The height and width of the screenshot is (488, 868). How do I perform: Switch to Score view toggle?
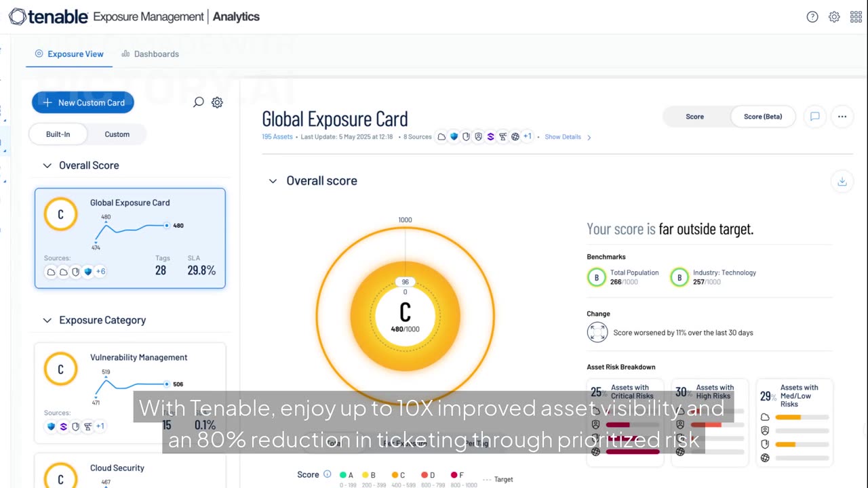(x=694, y=117)
